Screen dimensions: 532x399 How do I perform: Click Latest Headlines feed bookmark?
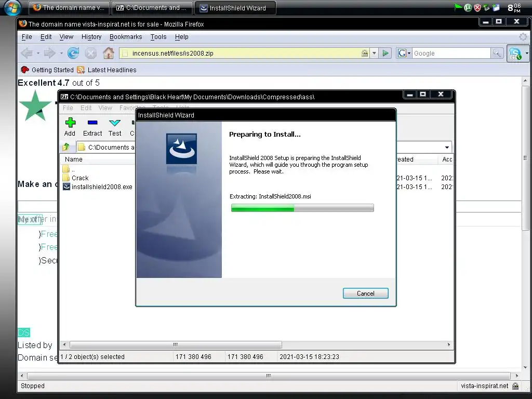107,70
